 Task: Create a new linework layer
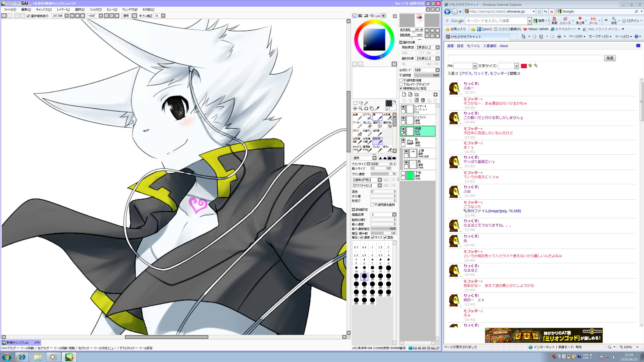point(410,95)
